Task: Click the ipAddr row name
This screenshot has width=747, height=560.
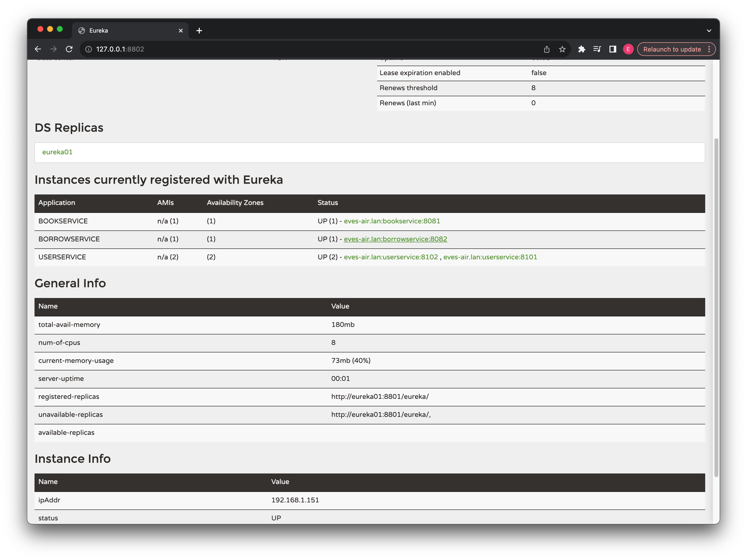Action: [x=49, y=500]
